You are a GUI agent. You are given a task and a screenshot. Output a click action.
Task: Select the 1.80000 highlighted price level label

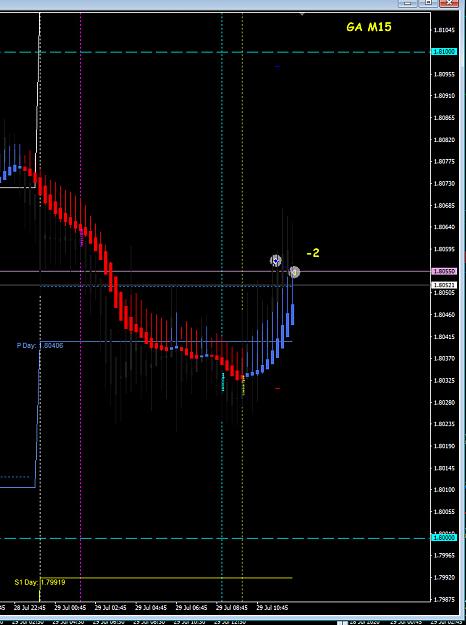pos(444,538)
